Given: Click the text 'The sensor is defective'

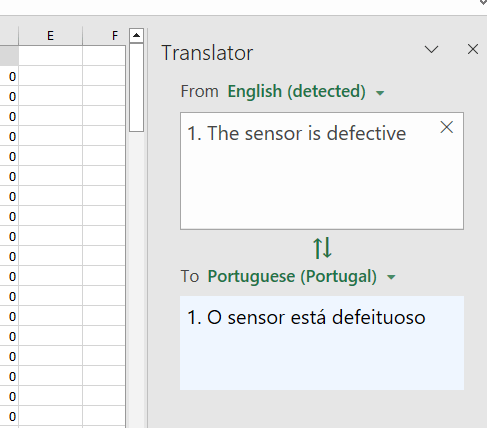Looking at the screenshot, I should click(x=306, y=133).
